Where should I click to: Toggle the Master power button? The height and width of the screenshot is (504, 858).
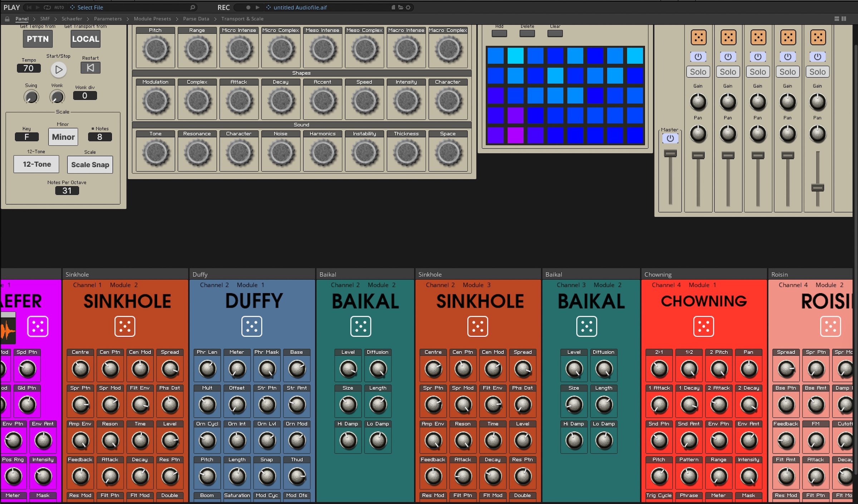[670, 138]
